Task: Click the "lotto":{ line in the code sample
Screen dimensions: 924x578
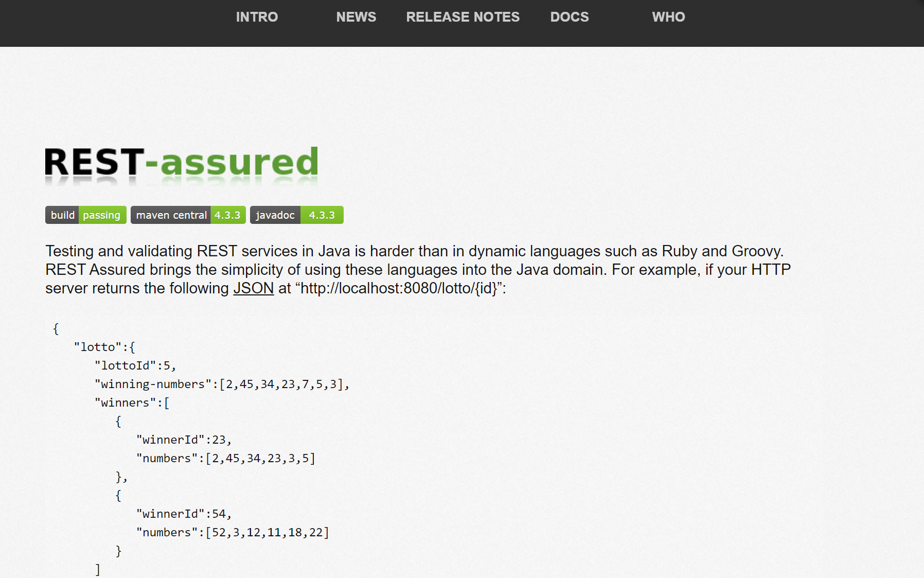Action: [104, 347]
